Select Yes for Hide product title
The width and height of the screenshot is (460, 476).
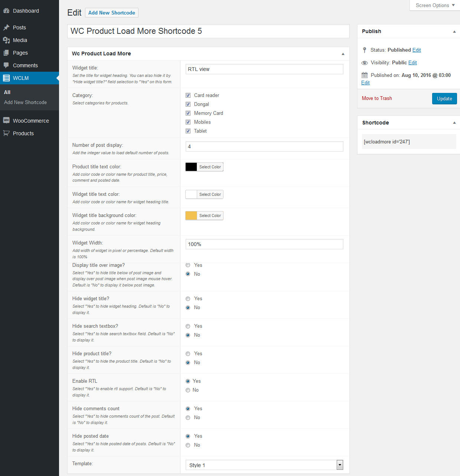pos(188,354)
